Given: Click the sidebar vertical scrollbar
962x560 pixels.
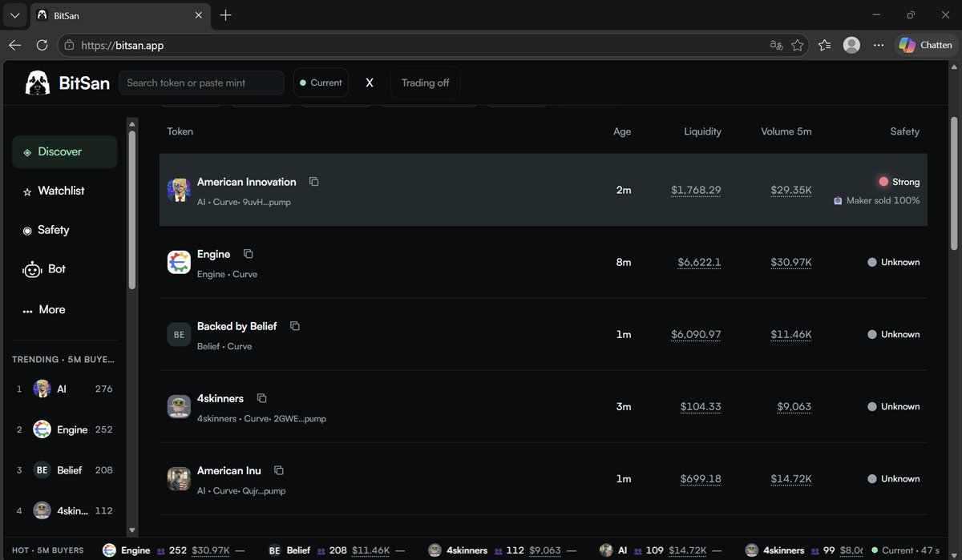Looking at the screenshot, I should (x=132, y=208).
